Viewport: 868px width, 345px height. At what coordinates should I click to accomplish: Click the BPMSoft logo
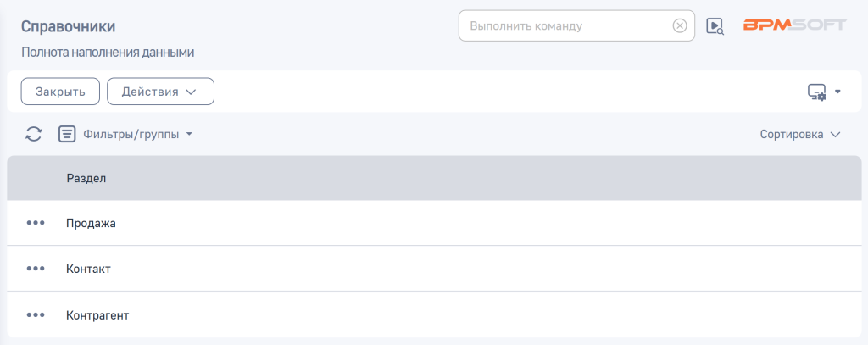(794, 25)
